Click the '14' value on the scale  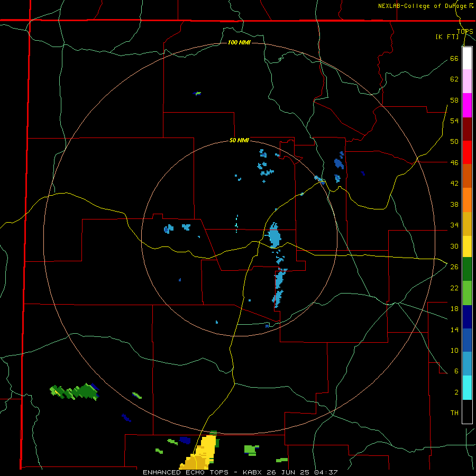coord(454,329)
